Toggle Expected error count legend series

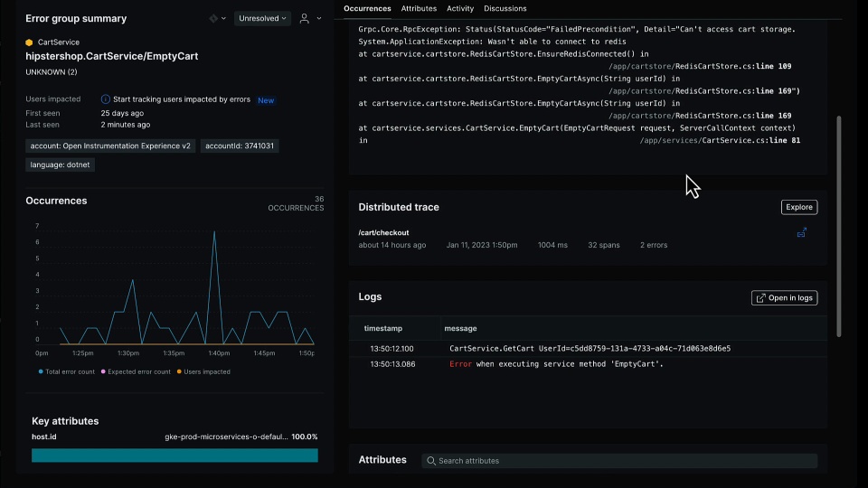(136, 371)
